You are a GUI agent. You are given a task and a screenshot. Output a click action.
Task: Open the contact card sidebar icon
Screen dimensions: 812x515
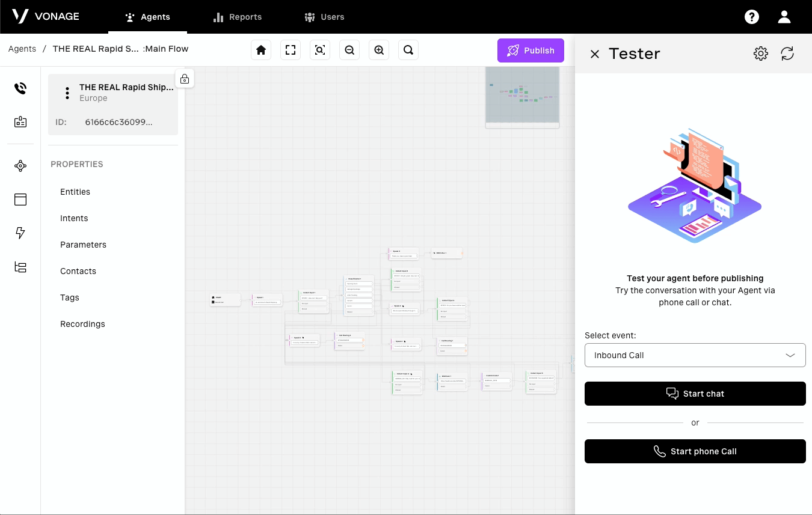(20, 122)
